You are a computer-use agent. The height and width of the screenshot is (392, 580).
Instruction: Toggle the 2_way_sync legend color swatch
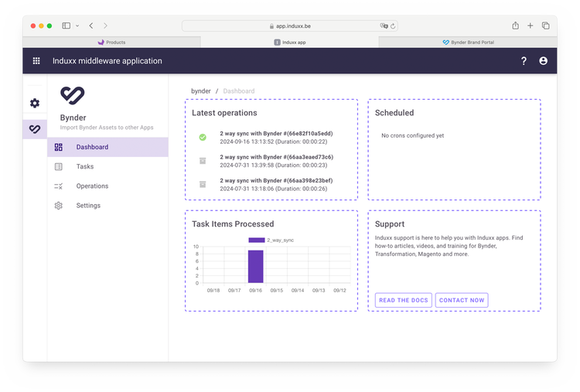point(256,240)
